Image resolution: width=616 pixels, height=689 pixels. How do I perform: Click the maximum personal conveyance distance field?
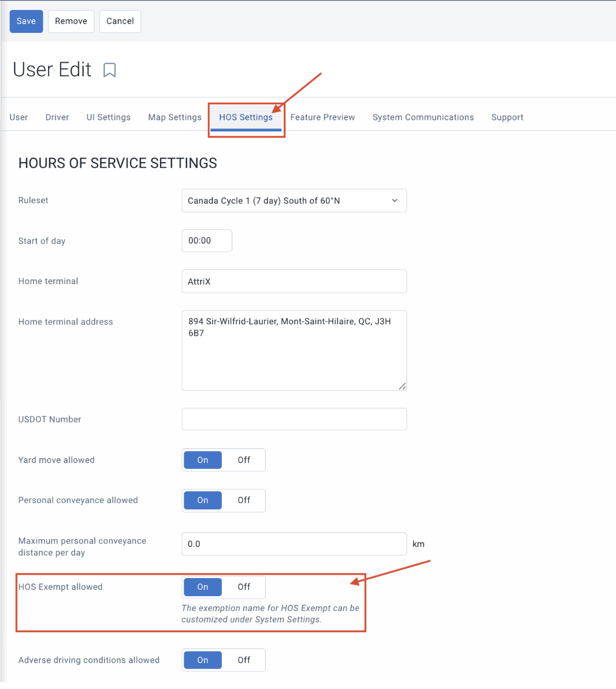(x=295, y=544)
